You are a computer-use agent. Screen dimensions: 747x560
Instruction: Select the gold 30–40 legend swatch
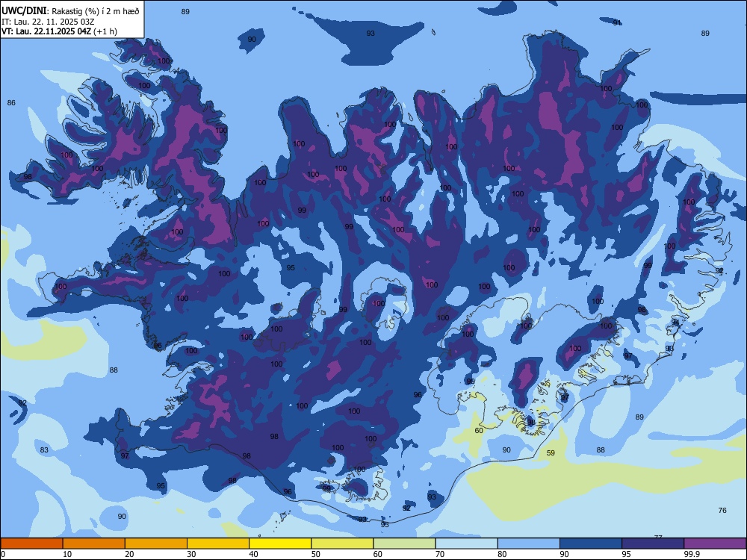[x=218, y=544]
